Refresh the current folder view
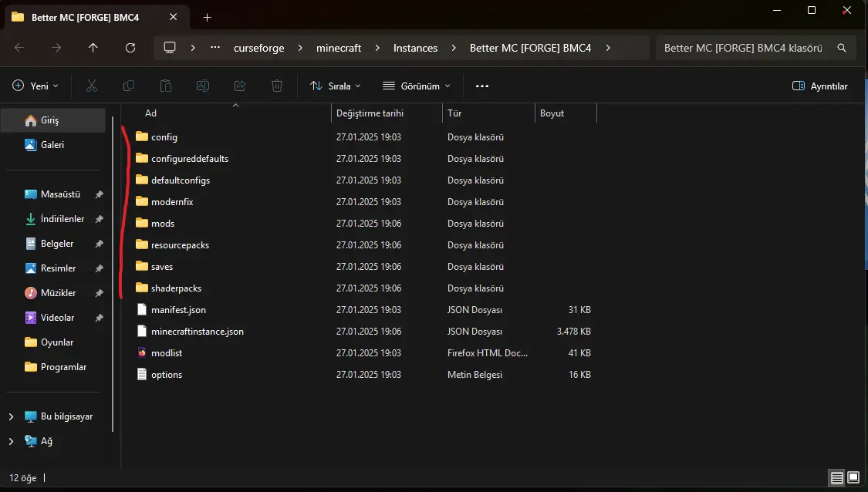 [130, 48]
